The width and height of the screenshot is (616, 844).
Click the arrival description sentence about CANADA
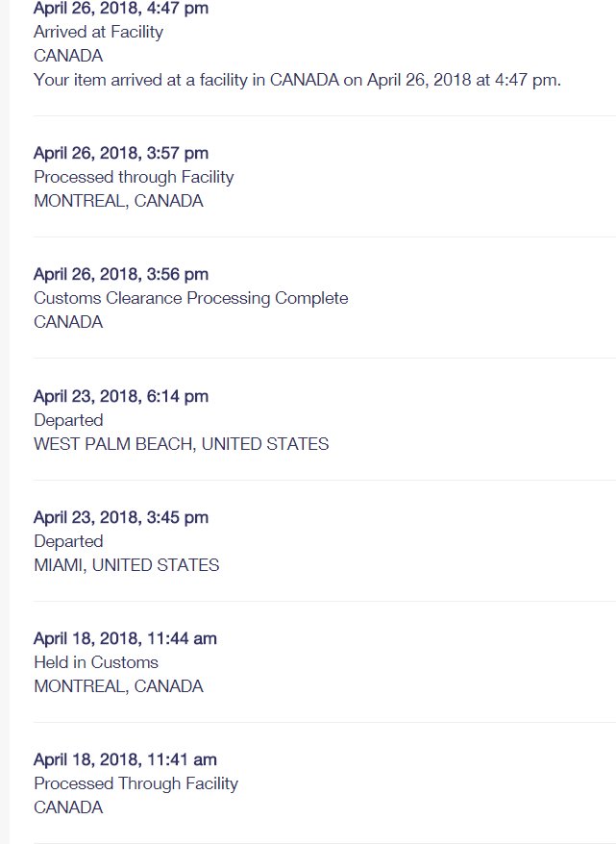[x=297, y=80]
